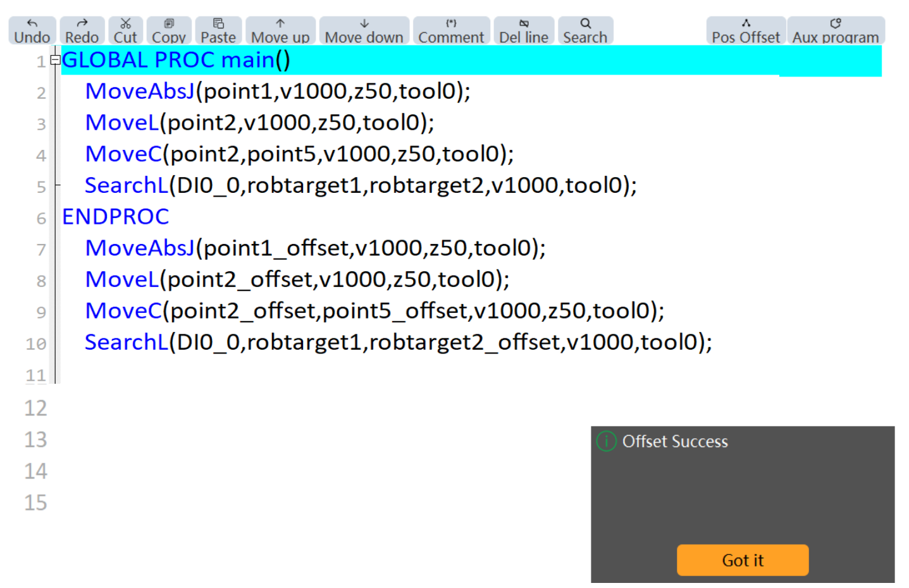This screenshot has width=909, height=588.
Task: Click the Comment toolbar button
Action: (x=451, y=30)
